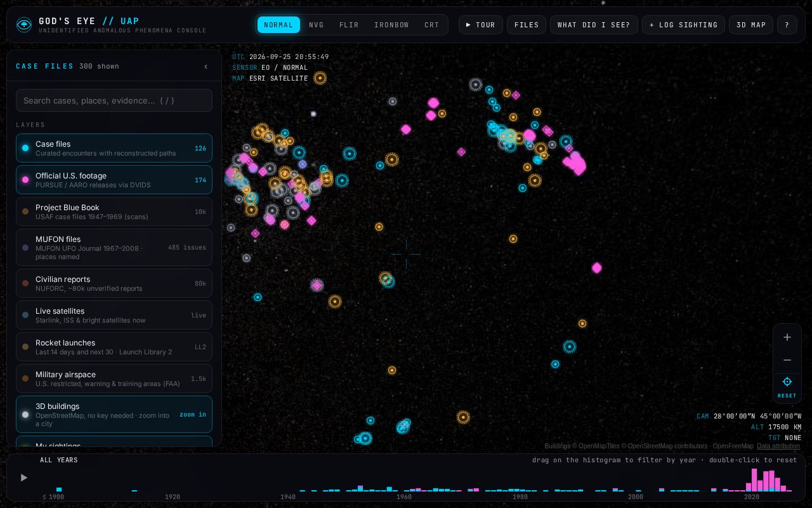The height and width of the screenshot is (508, 812).
Task: Switch sensor mode to CRT
Action: 432,25
